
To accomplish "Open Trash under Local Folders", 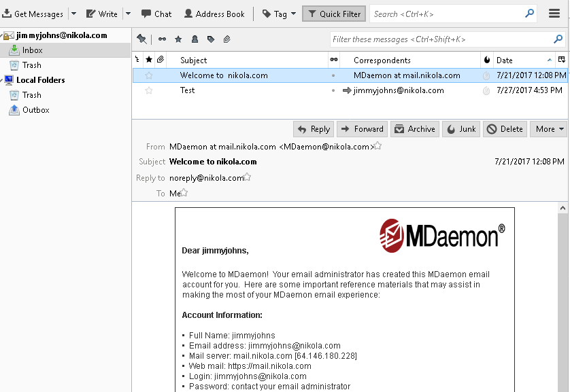I will coord(31,94).
